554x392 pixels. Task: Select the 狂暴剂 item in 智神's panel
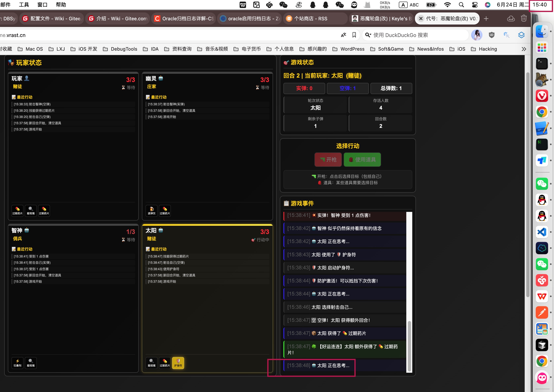[x=17, y=363]
